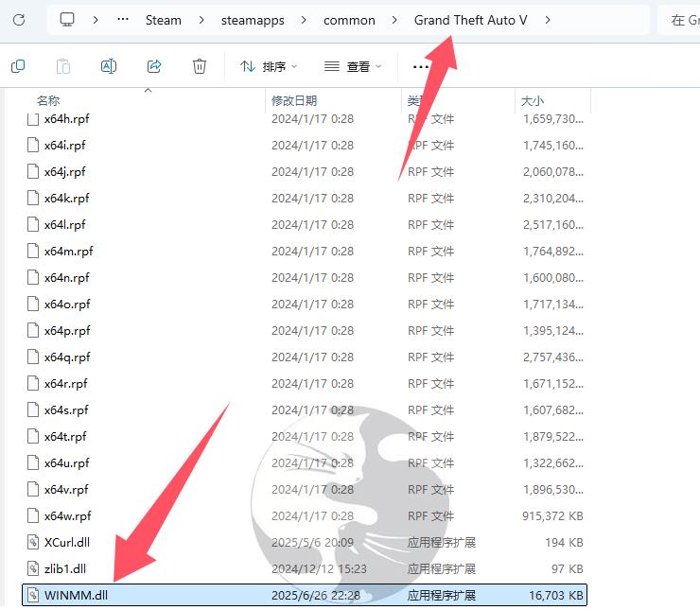Sort files by the 修改日期 column header

click(x=294, y=99)
